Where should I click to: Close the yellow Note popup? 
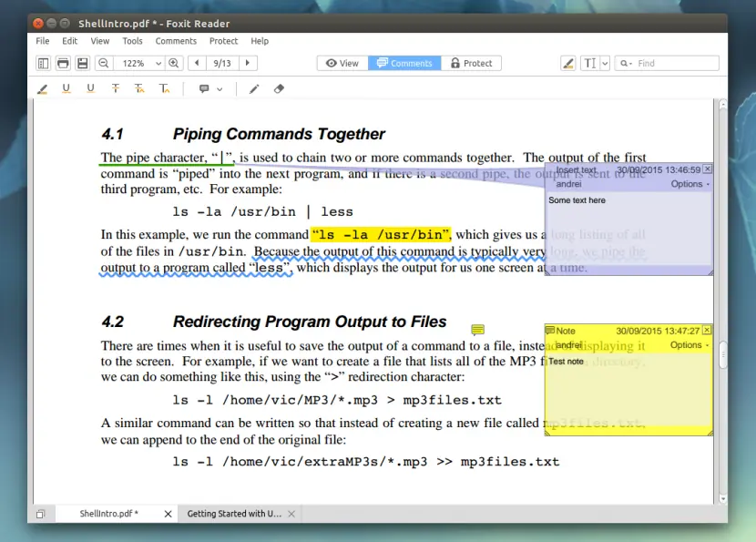pyautogui.click(x=707, y=330)
